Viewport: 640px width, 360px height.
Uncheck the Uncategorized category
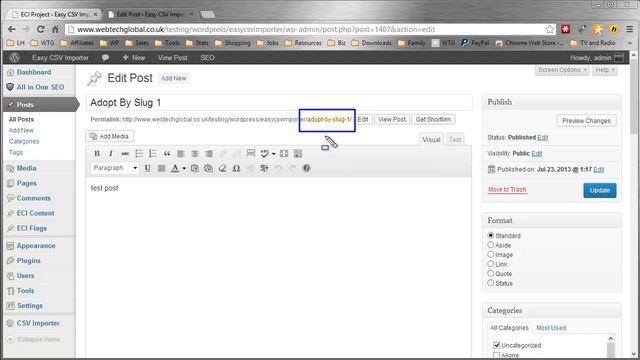click(x=497, y=345)
